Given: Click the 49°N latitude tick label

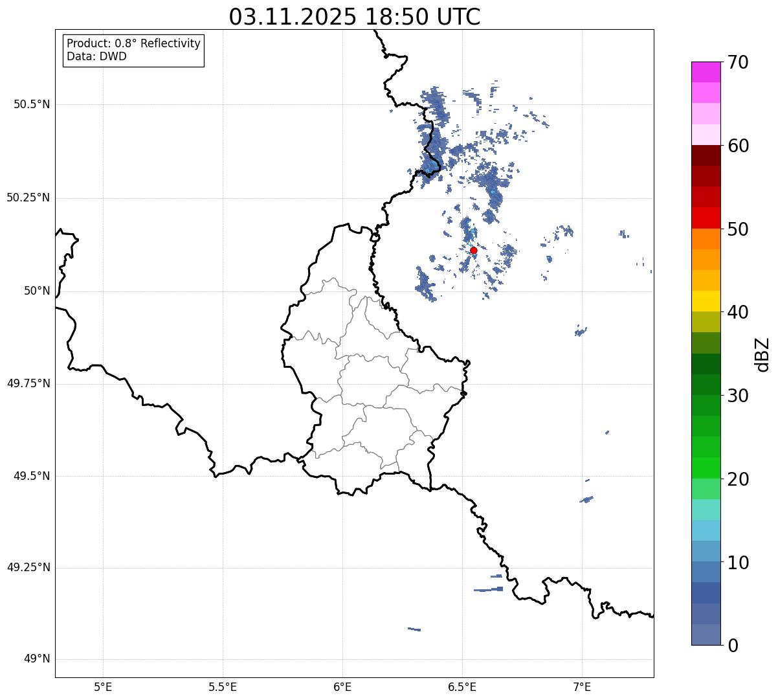Looking at the screenshot, I should pos(37,659).
